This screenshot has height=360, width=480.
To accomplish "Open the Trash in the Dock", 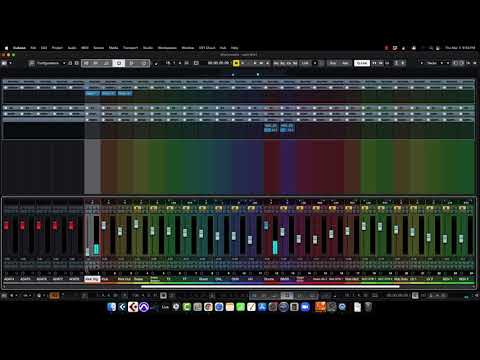I will tap(368, 307).
